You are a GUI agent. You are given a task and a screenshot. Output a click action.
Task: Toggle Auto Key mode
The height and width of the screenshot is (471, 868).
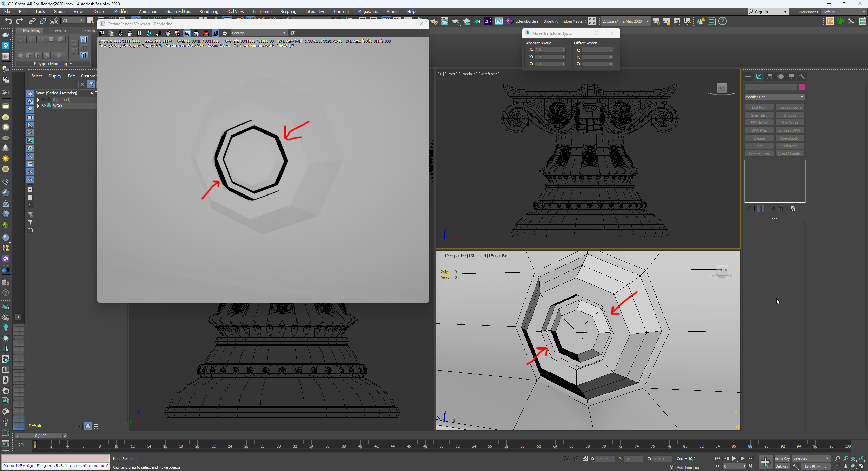click(x=782, y=458)
